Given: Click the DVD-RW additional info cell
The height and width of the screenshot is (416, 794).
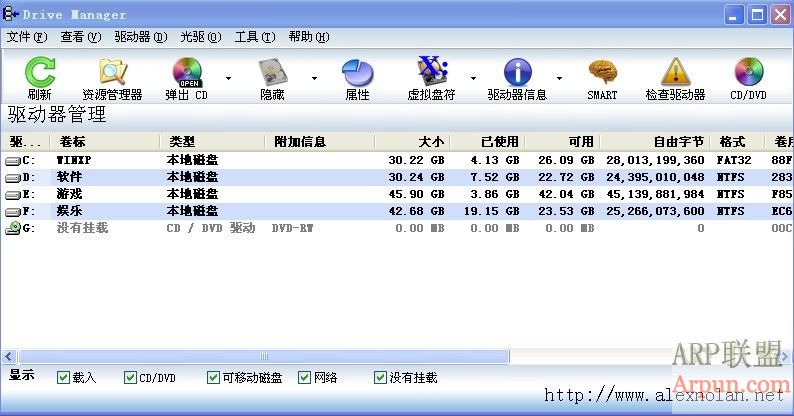Looking at the screenshot, I should [292, 228].
